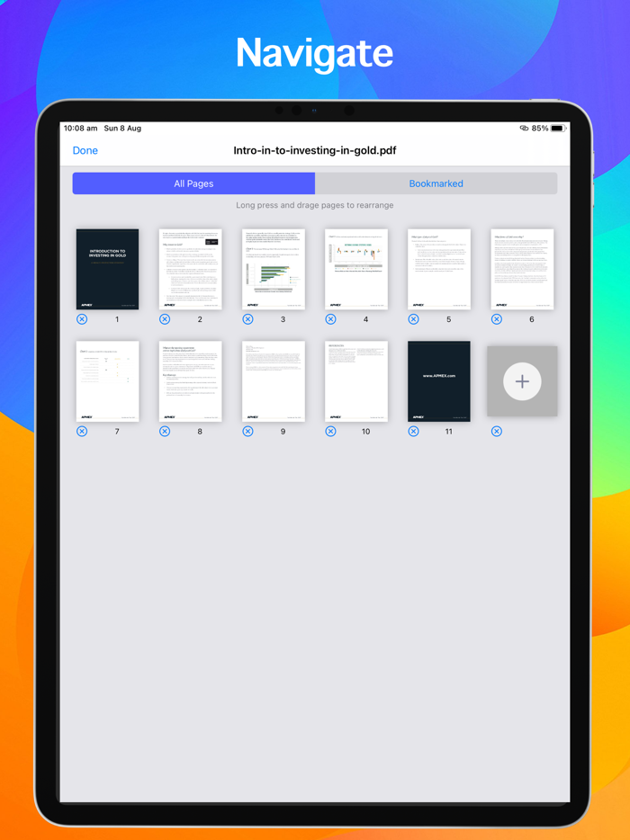
Task: Open page 11 www.APMEX.com thumbnail
Action: coord(439,381)
